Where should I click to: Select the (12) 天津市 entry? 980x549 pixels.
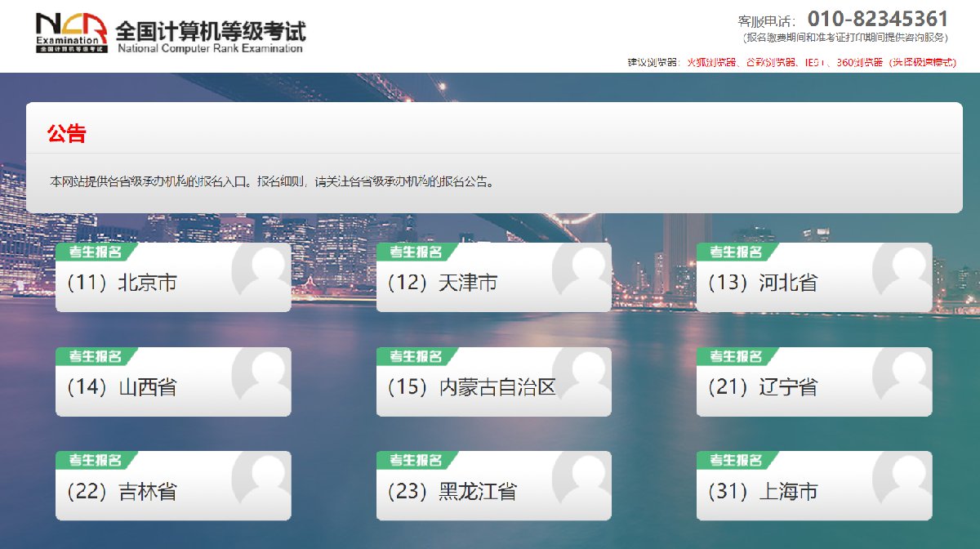point(443,283)
